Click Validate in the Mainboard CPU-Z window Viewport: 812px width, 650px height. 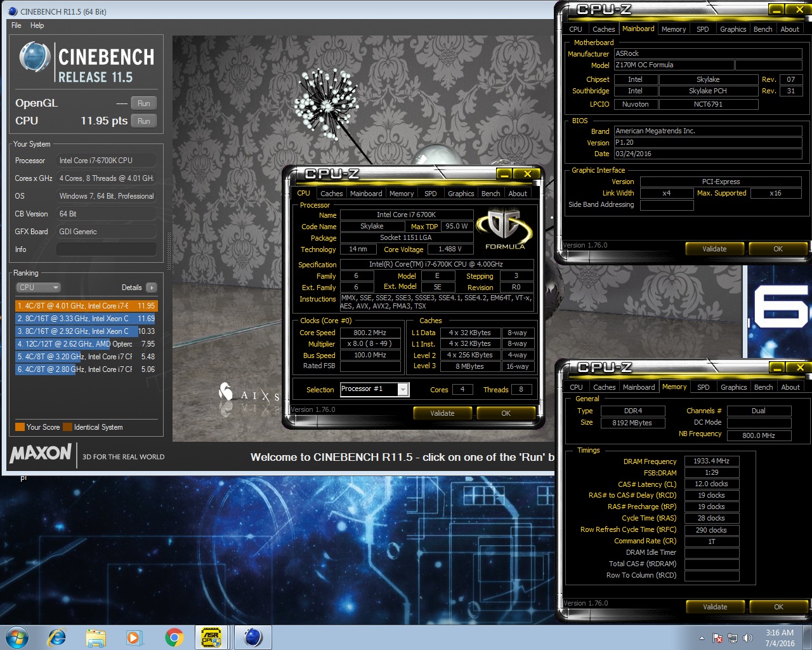tap(714, 249)
